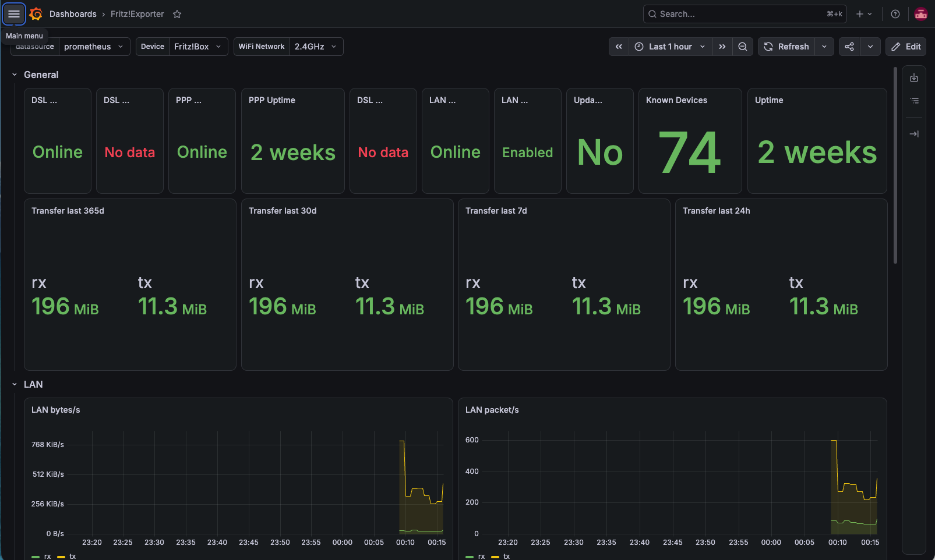The height and width of the screenshot is (560, 935).
Task: Click the dock sidebar arrow icon
Action: 914,134
